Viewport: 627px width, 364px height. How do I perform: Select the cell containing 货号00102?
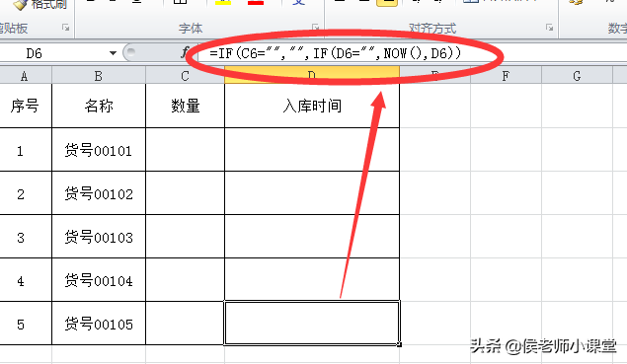(x=99, y=193)
